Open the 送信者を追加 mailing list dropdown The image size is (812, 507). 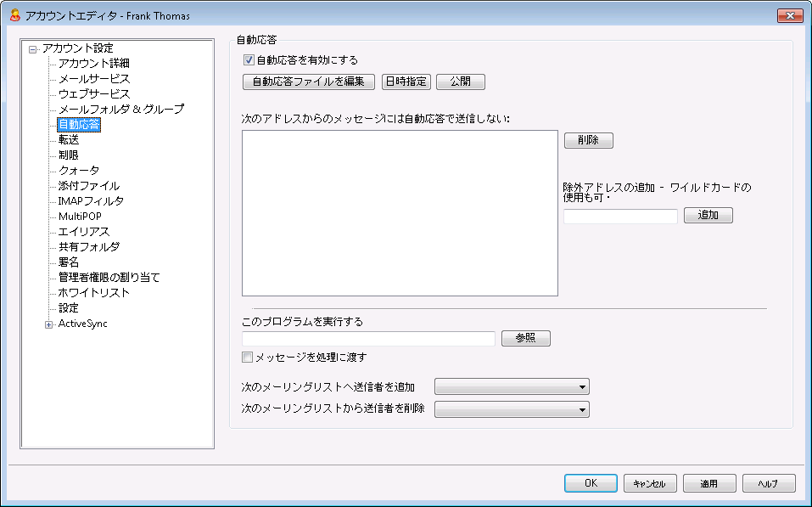511,387
